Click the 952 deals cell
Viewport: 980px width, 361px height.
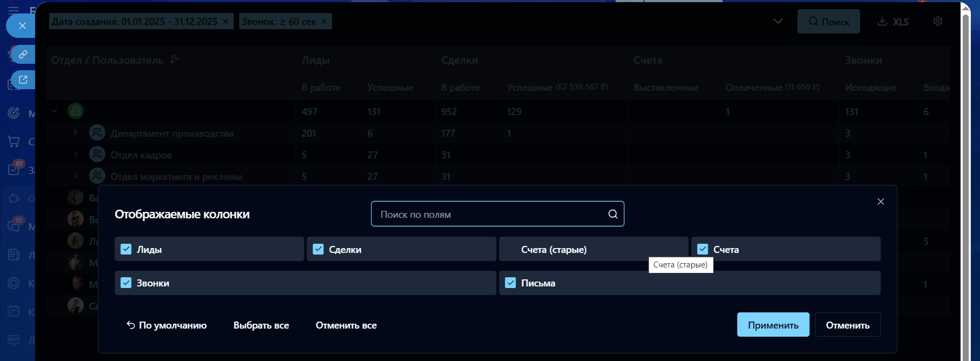tap(449, 112)
